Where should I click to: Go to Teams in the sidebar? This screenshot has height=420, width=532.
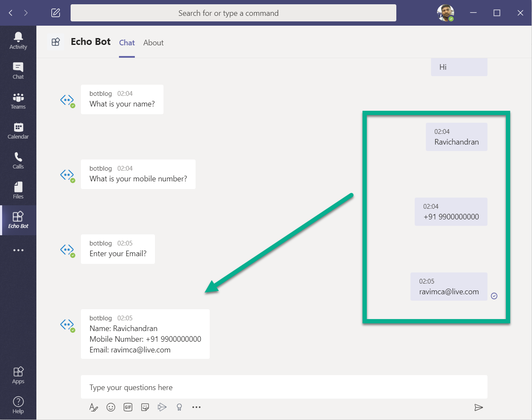pos(18,101)
